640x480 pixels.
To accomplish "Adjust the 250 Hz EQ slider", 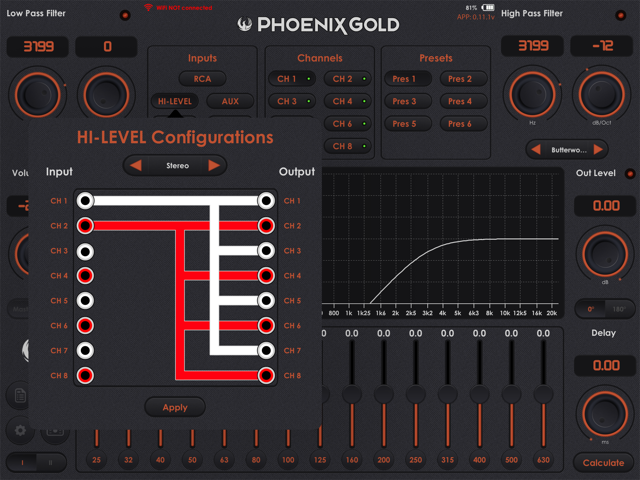I will 416,394.
